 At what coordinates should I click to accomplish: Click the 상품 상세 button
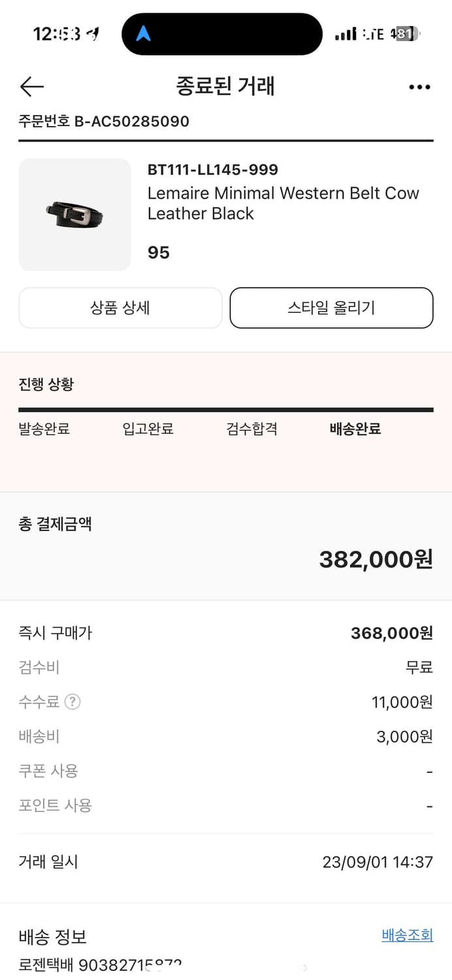coord(120,308)
